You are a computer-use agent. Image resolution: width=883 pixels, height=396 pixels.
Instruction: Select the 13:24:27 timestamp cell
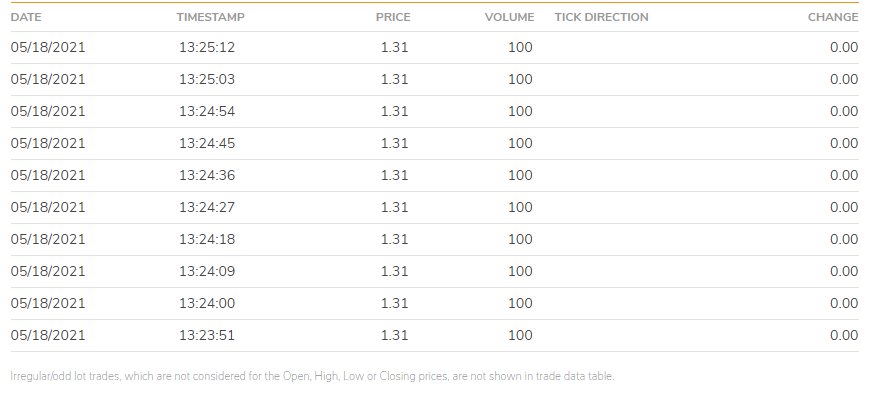tap(207, 208)
